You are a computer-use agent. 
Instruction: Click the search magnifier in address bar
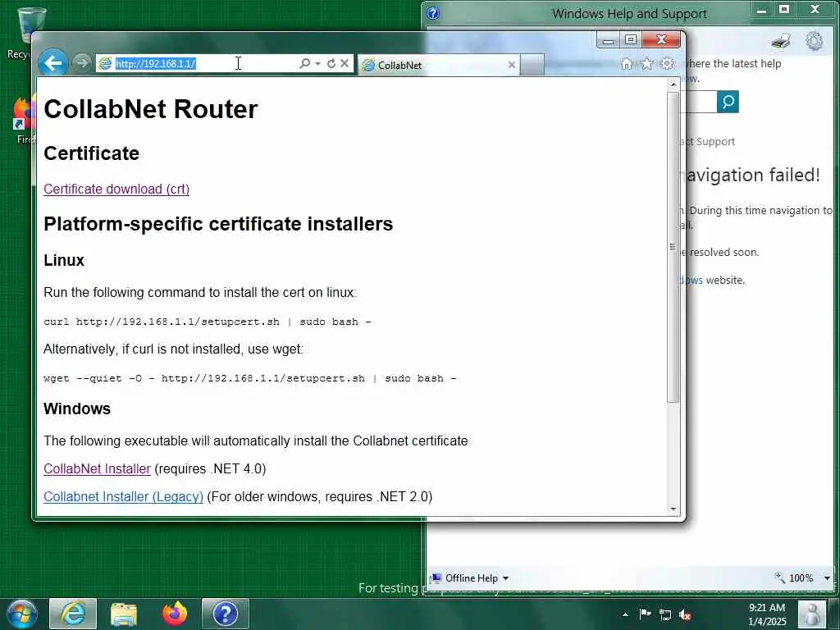(x=304, y=63)
